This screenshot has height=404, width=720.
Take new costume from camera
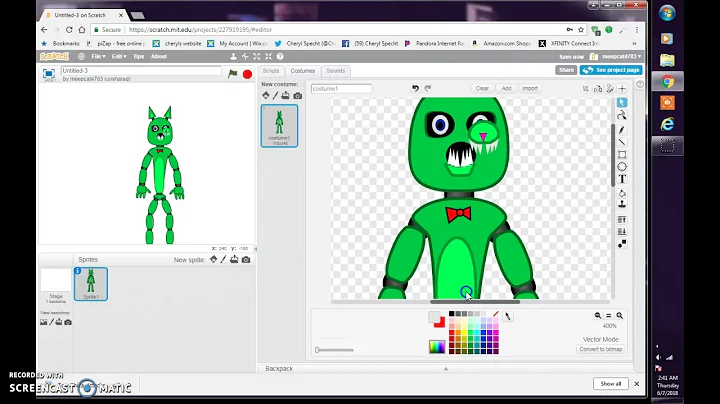298,95
